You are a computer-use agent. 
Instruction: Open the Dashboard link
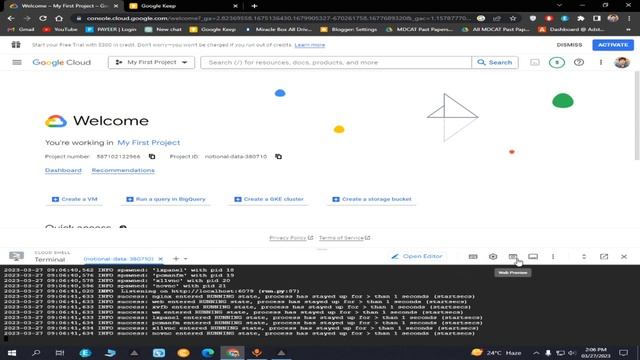[63, 170]
